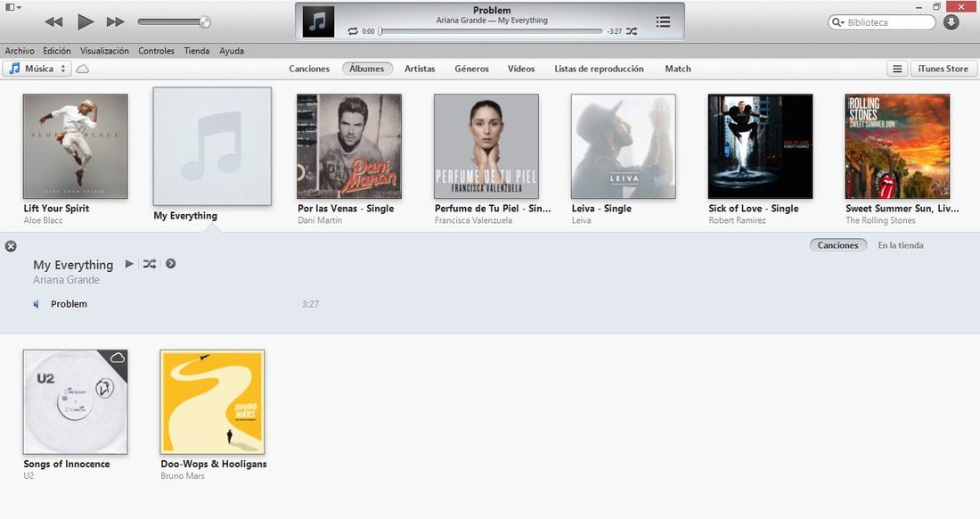This screenshot has height=519, width=980.
Task: Click The Rolling Stones artist name
Action: (x=880, y=220)
